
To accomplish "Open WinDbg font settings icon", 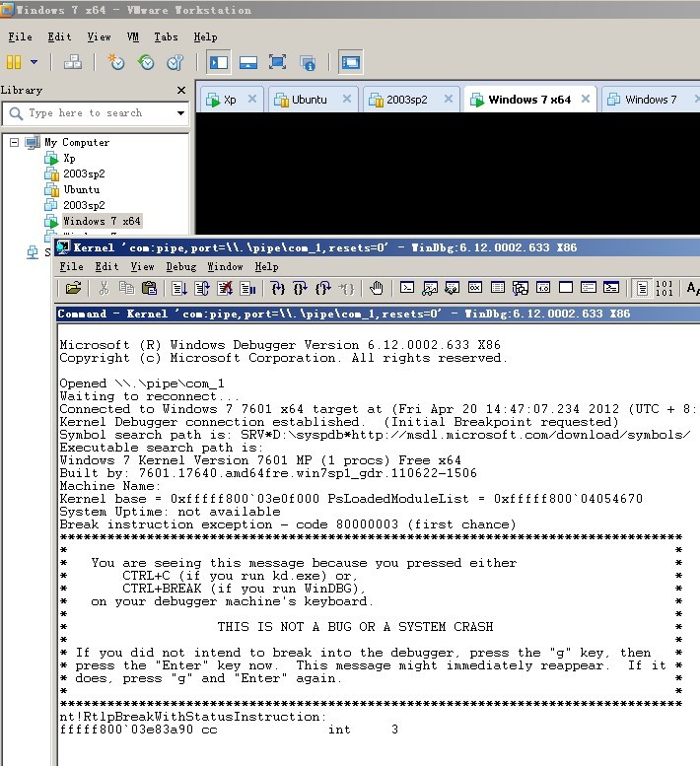I will (692, 288).
